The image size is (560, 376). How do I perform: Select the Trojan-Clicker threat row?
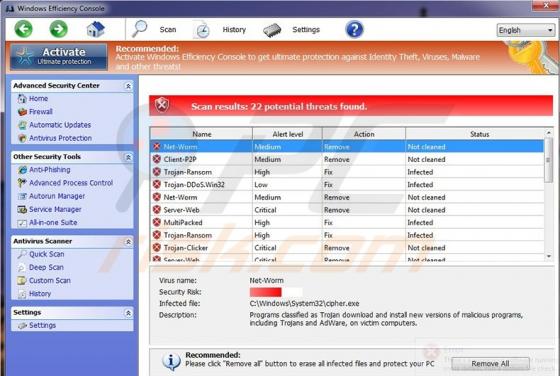pyautogui.click(x=347, y=248)
